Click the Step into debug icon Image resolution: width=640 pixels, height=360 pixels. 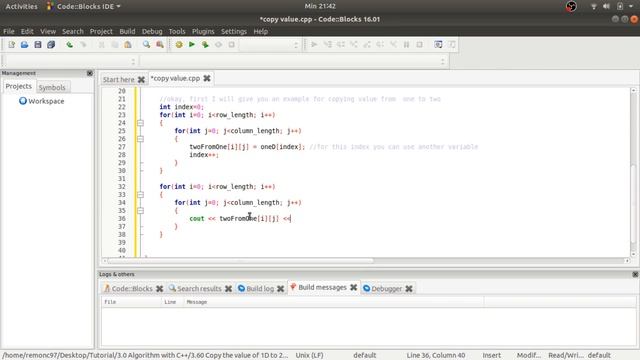[x=353, y=44]
